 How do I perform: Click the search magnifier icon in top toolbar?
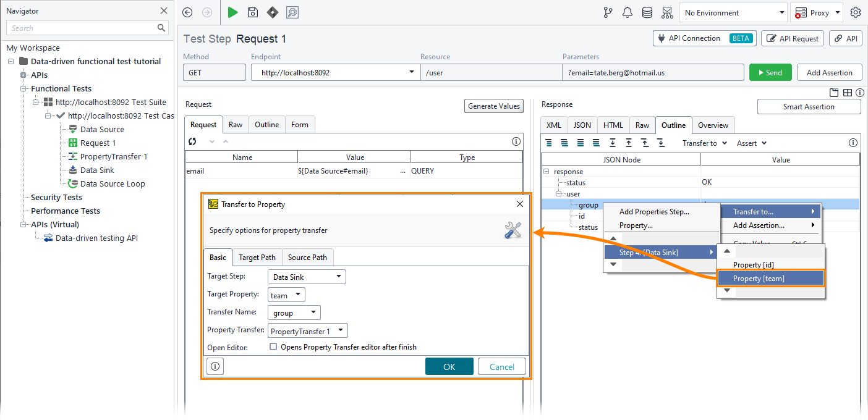click(x=292, y=12)
